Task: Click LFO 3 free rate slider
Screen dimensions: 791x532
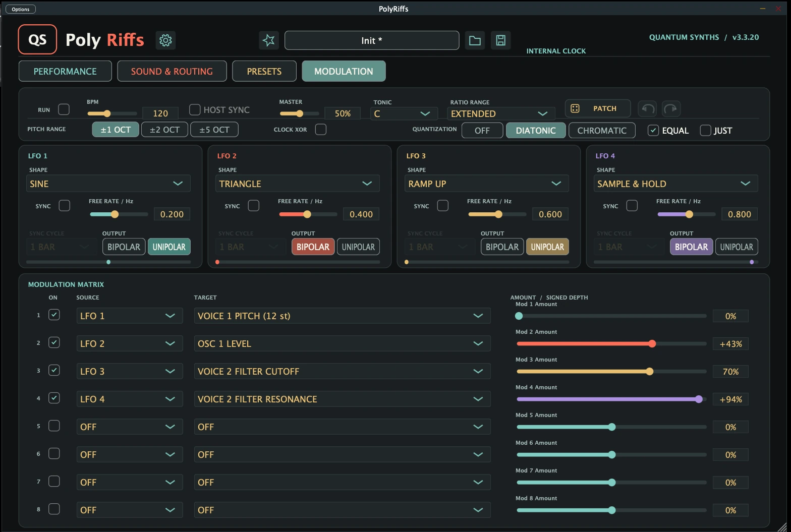Action: [x=497, y=214]
